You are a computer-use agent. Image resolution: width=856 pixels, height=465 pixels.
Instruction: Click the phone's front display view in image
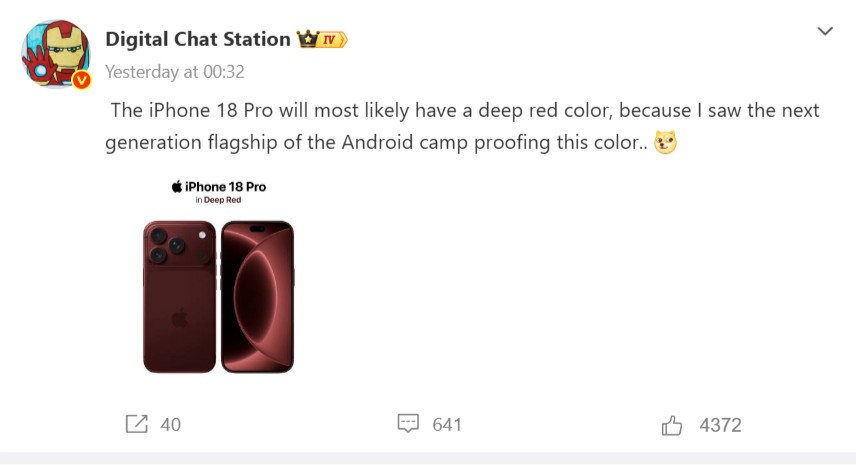tap(257, 296)
